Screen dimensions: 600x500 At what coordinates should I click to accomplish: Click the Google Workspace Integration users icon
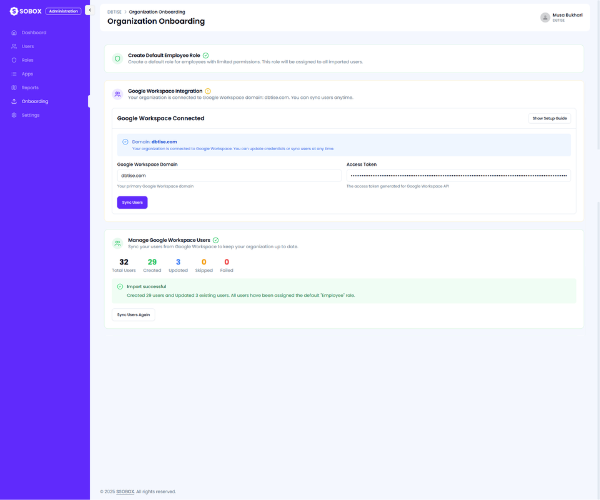117,94
